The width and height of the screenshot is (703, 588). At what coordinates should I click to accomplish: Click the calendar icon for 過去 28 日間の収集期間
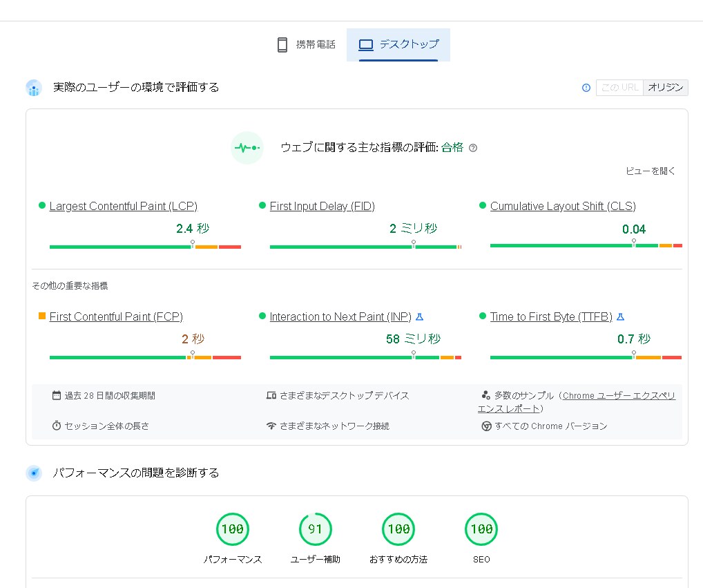pyautogui.click(x=57, y=396)
